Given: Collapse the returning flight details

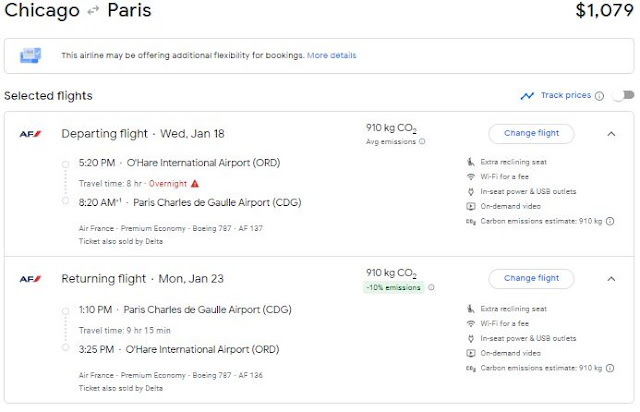Looking at the screenshot, I should [611, 278].
